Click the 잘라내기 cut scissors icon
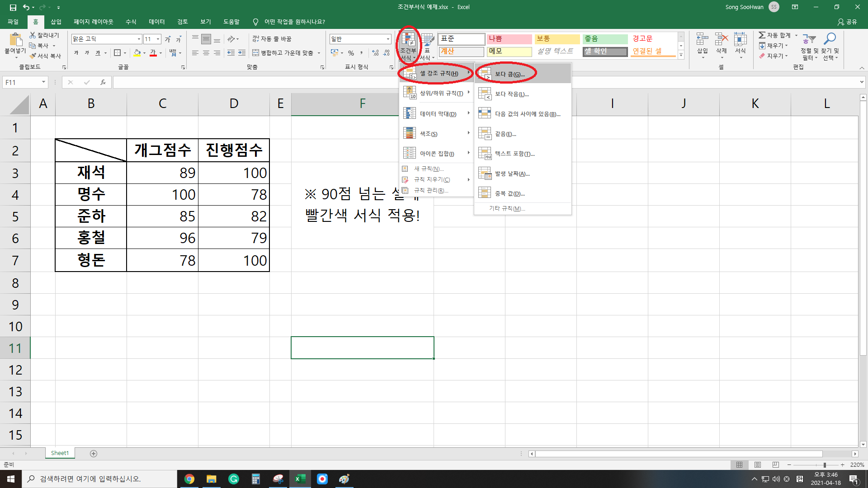868x488 pixels. tap(33, 35)
